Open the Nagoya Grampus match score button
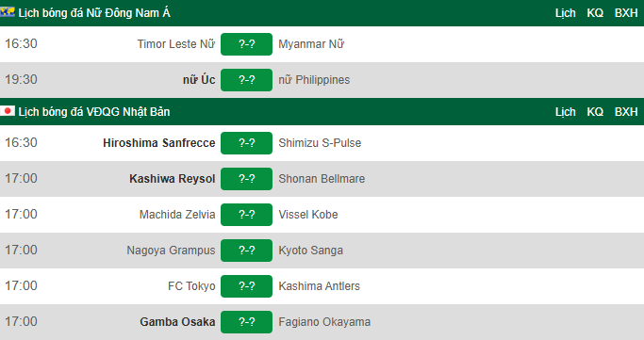 click(246, 251)
